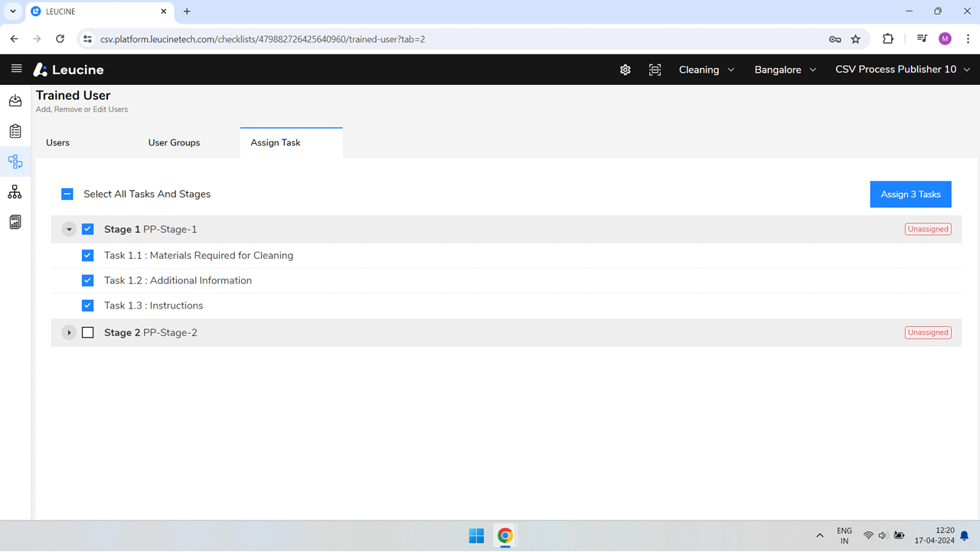Click the battery icon in system tray
The width and height of the screenshot is (980, 552).
click(x=900, y=536)
